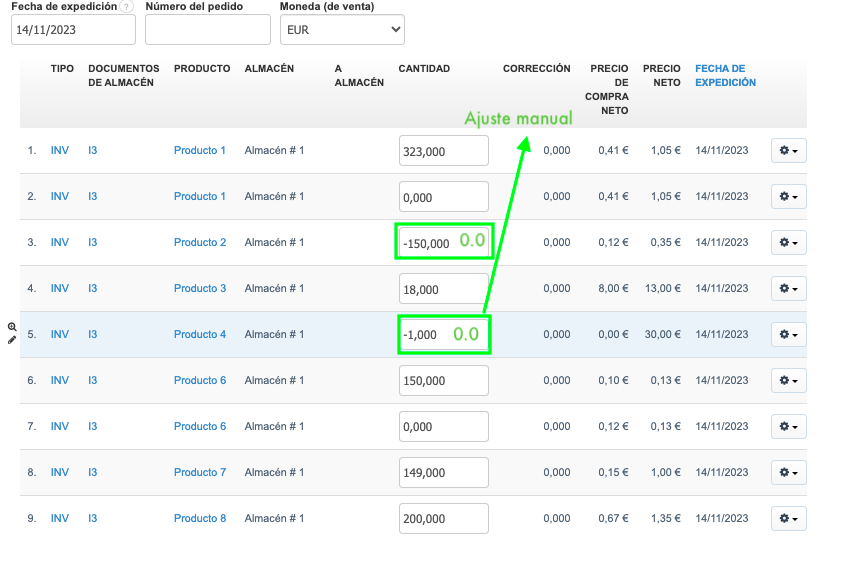Click the quantity field showing 200,000
853x568 pixels.
443,519
